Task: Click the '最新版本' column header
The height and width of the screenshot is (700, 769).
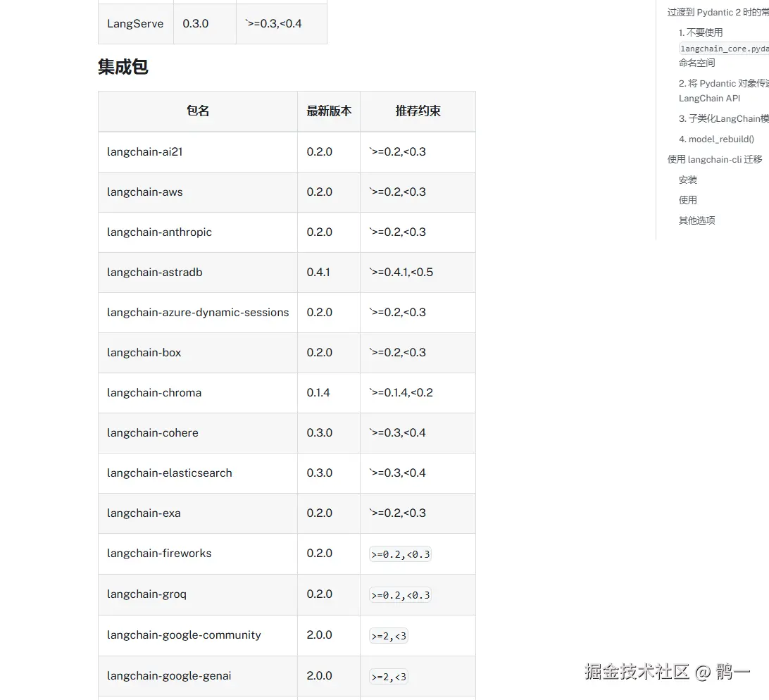Action: coord(329,111)
